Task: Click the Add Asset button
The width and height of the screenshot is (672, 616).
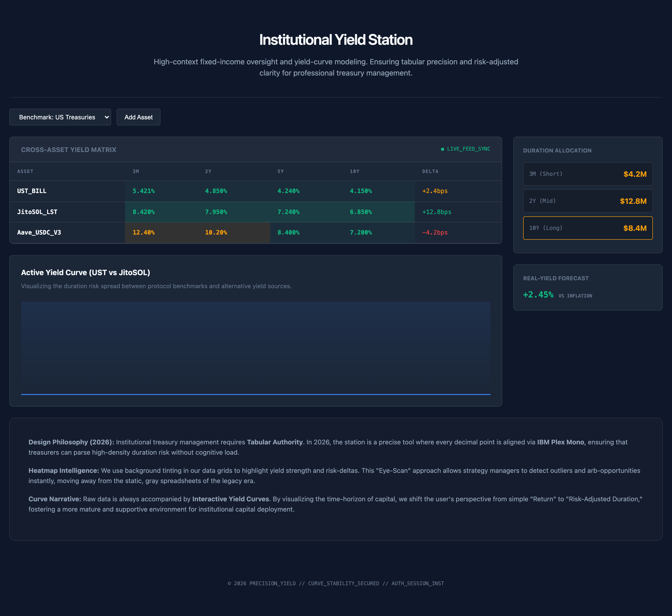Action: (x=138, y=117)
